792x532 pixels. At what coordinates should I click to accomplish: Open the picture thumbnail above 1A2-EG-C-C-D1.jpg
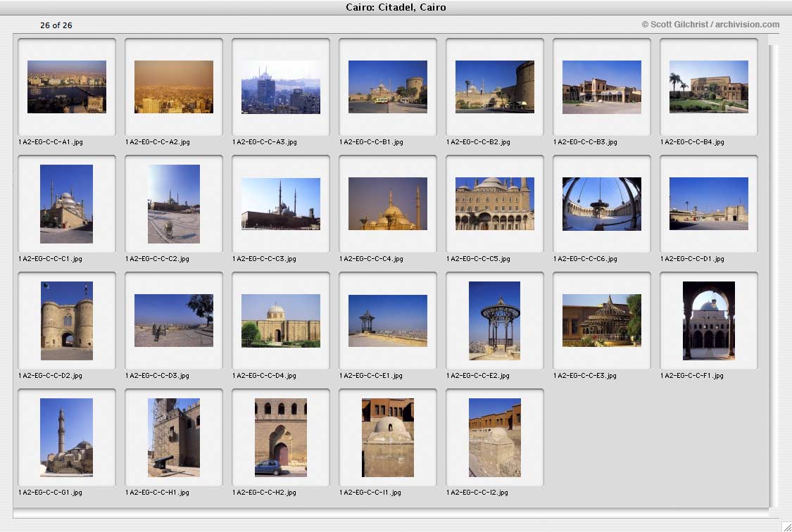709,204
